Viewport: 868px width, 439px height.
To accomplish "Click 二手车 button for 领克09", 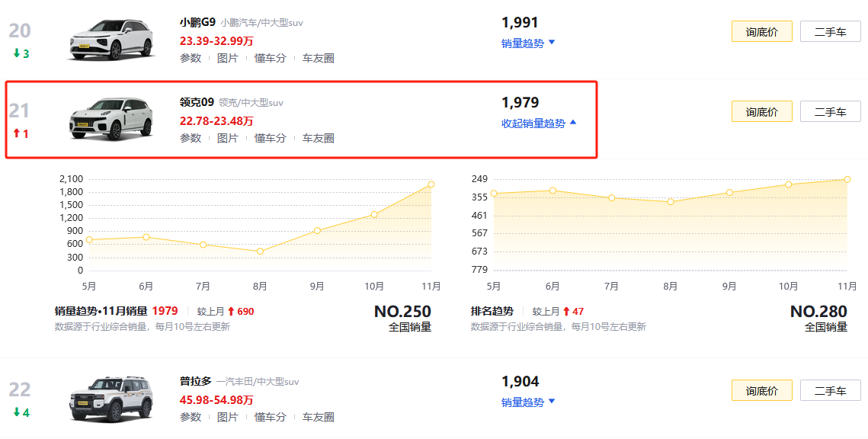I will click(831, 111).
